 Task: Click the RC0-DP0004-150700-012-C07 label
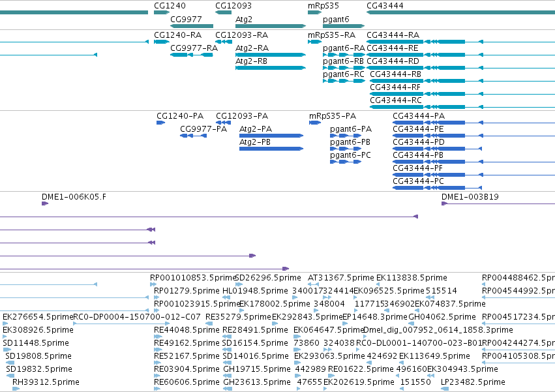click(x=137, y=317)
